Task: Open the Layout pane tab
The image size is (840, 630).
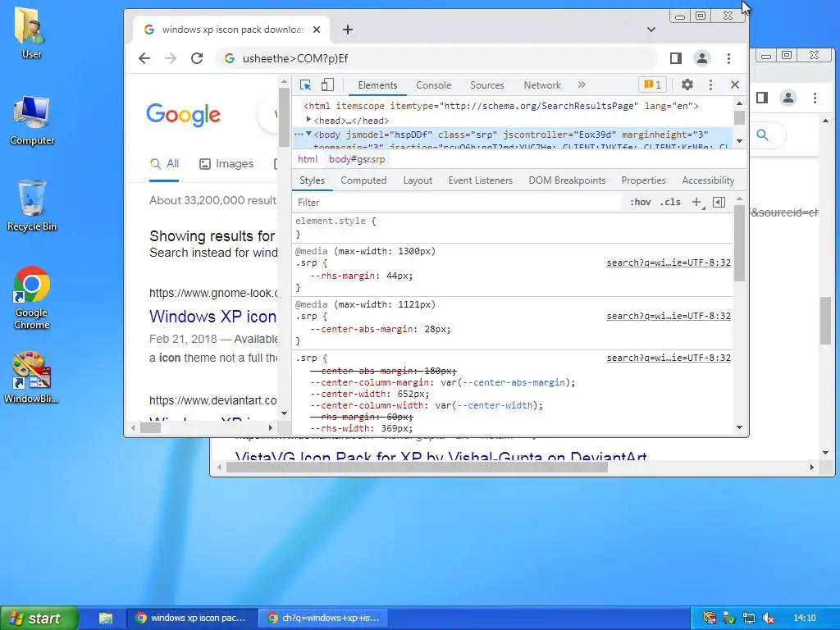Action: [x=418, y=180]
